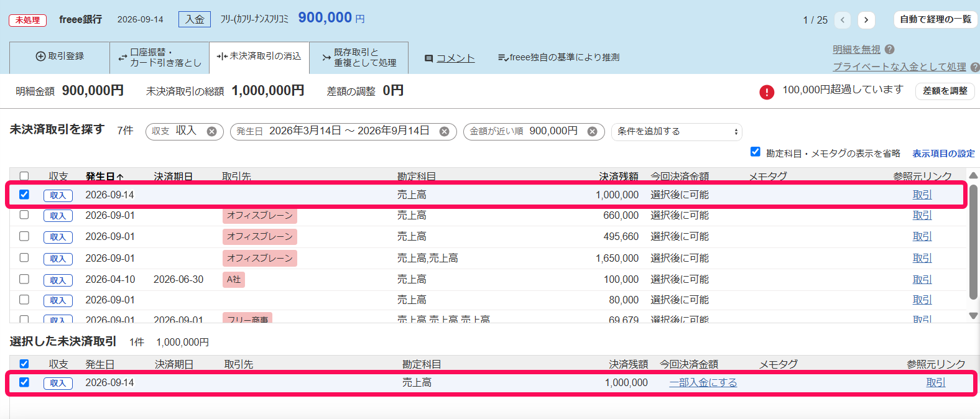Open the 口座振替・カード引き落とし tab

pyautogui.click(x=159, y=57)
